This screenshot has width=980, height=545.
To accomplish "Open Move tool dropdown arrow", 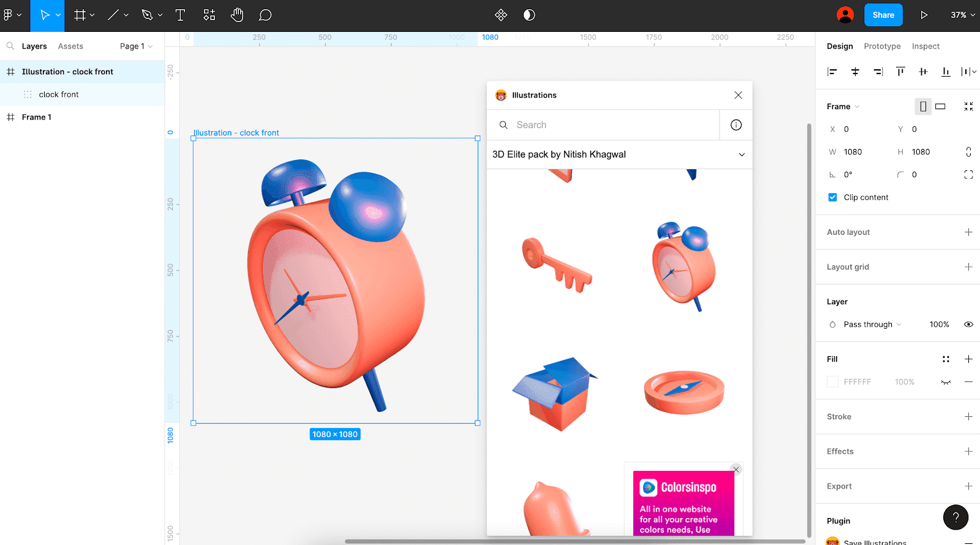I will (58, 15).
